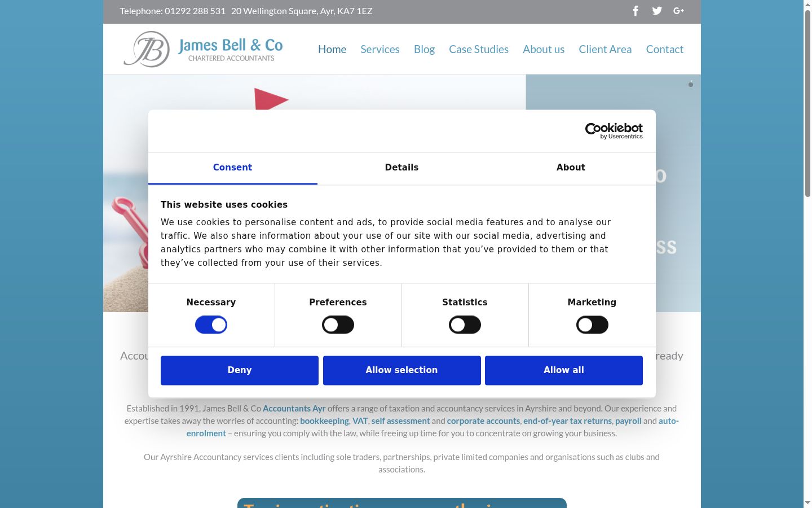Enable the Statistics cookies switch

click(465, 325)
